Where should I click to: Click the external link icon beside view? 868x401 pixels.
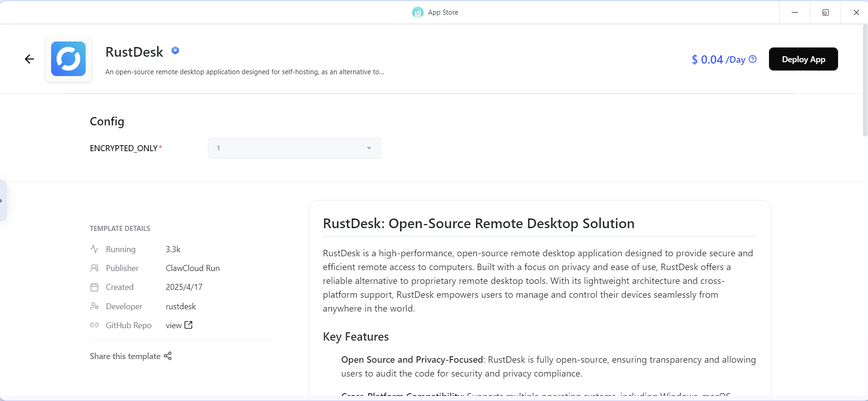(188, 325)
